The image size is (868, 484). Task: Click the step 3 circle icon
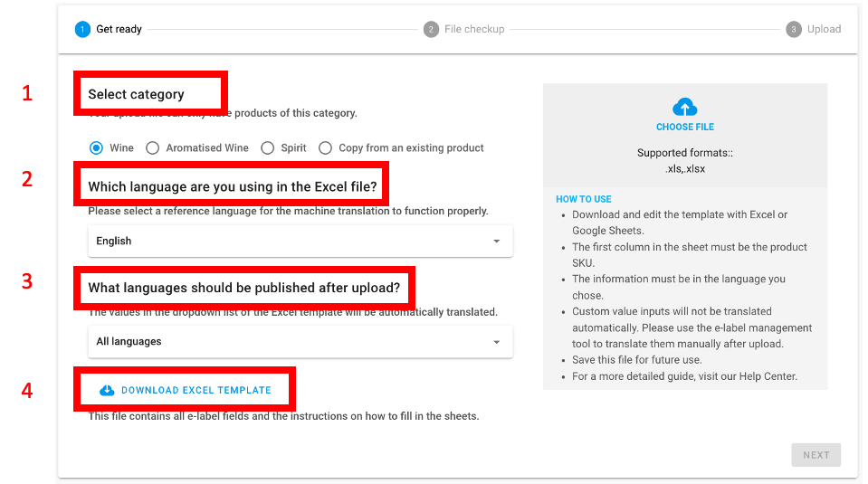point(794,29)
